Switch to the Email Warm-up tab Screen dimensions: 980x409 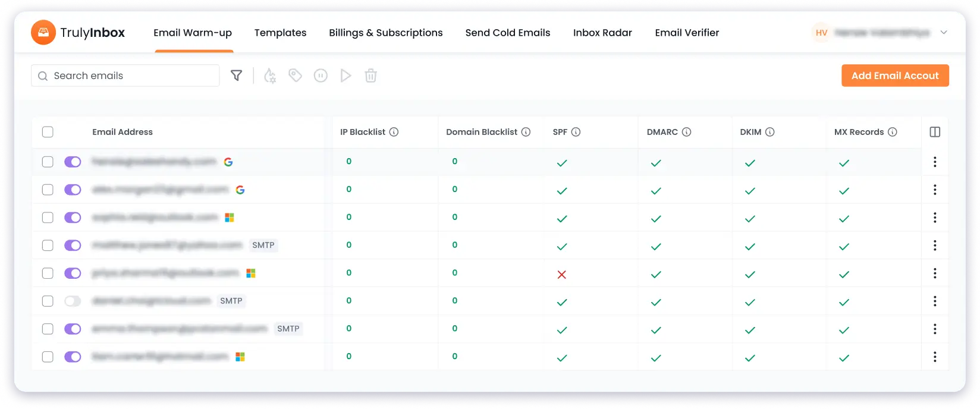pos(193,33)
